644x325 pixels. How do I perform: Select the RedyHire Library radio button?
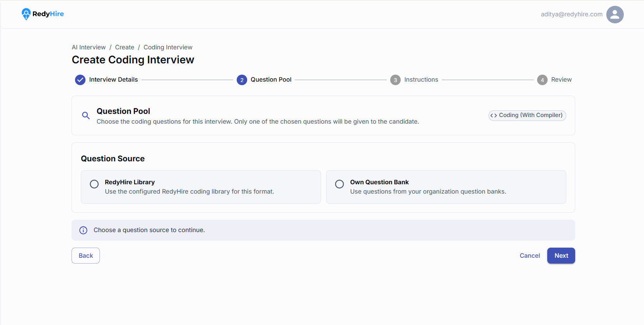click(94, 184)
